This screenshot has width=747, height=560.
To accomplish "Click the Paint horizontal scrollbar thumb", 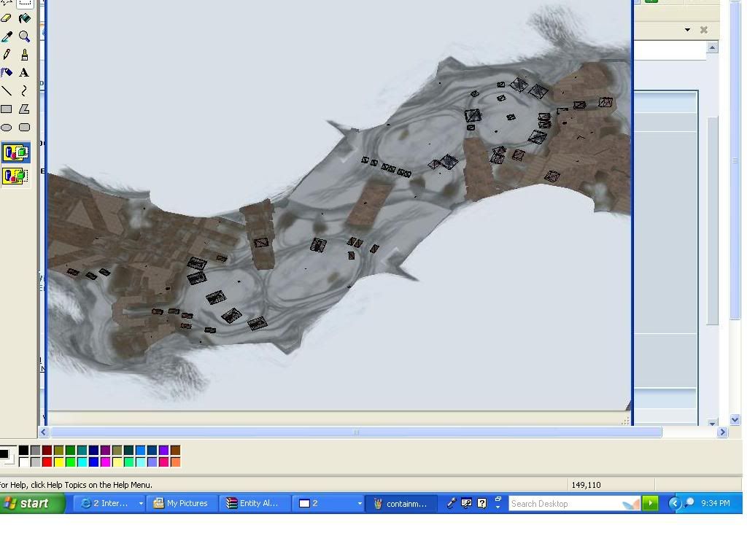I will coord(356,432).
